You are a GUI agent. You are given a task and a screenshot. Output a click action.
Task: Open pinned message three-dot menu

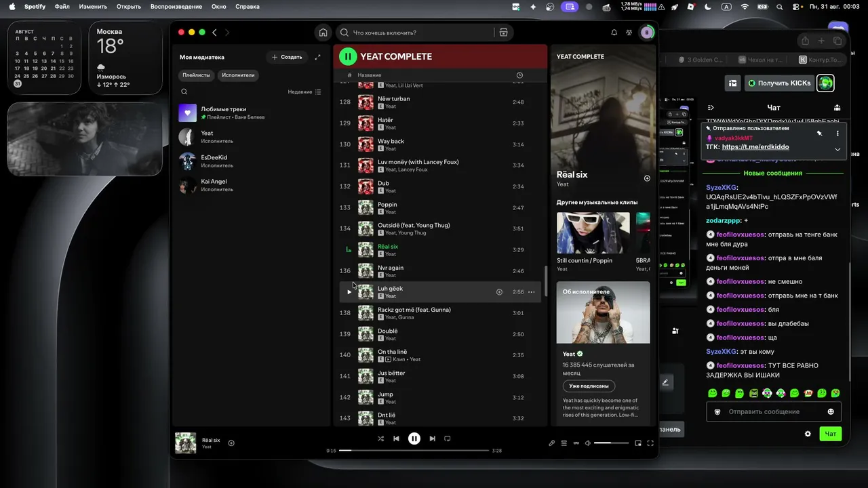(x=837, y=134)
